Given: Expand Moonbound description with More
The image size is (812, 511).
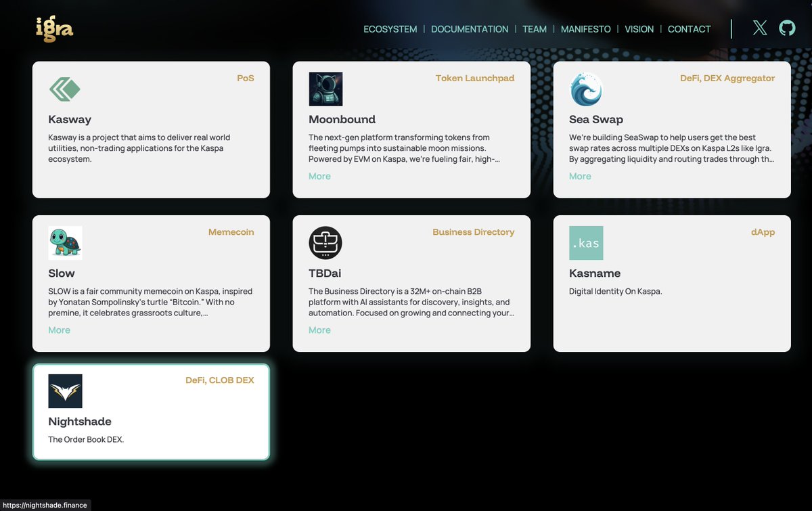Looking at the screenshot, I should [319, 176].
